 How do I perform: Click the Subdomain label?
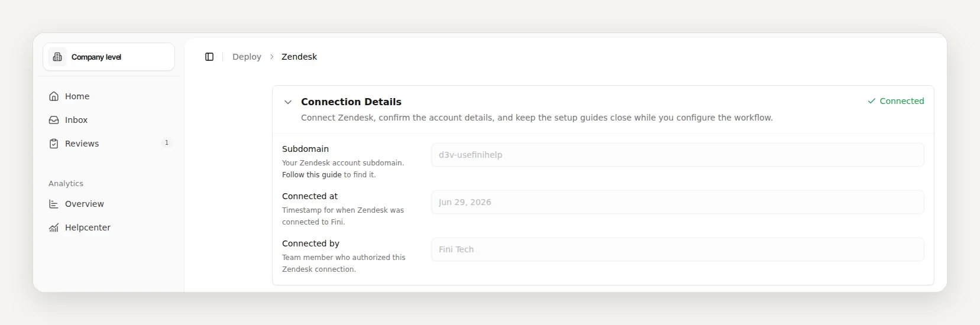click(305, 149)
